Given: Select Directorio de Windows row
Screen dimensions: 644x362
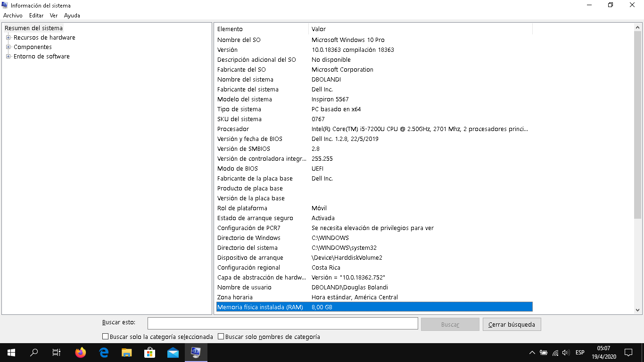Looking at the screenshot, I should [374, 238].
